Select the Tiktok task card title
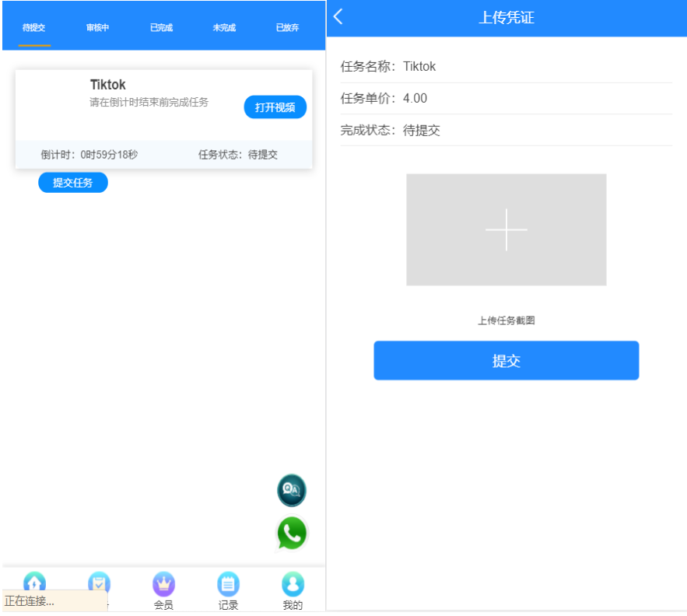This screenshot has width=687, height=616. click(x=107, y=85)
